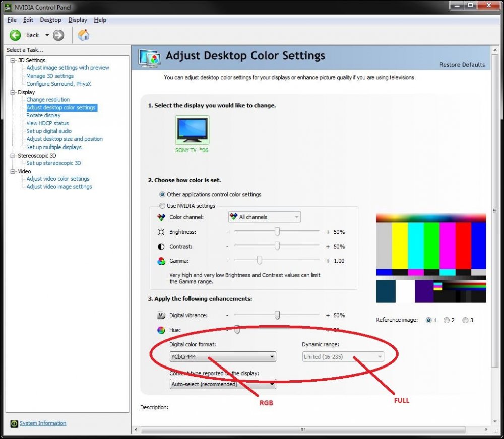This screenshot has width=504, height=439.
Task: Open the Desktop menu
Action: pos(50,20)
